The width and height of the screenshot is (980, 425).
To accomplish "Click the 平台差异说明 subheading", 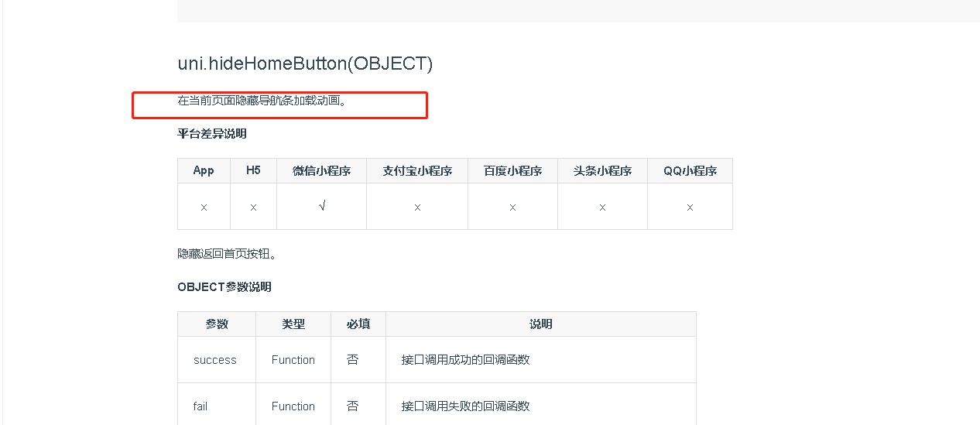I will [212, 133].
